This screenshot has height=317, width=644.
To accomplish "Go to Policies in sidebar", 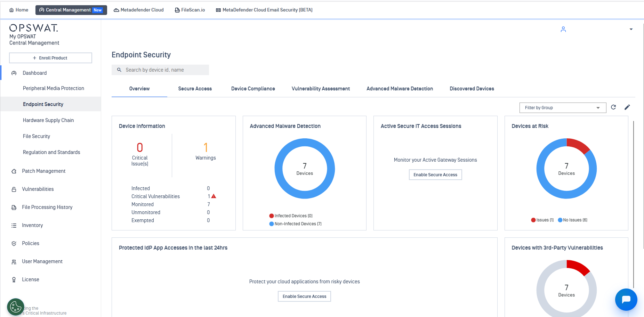I will coord(31,243).
